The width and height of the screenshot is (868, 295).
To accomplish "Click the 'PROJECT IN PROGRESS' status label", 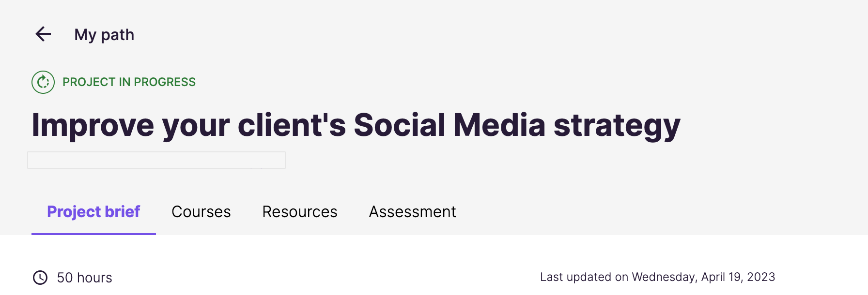I will click(x=129, y=82).
